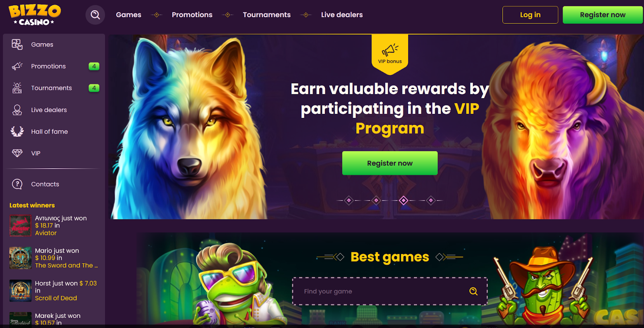The image size is (644, 328).
Task: Open the Aviator game thumbnail in winners
Action: tap(21, 225)
